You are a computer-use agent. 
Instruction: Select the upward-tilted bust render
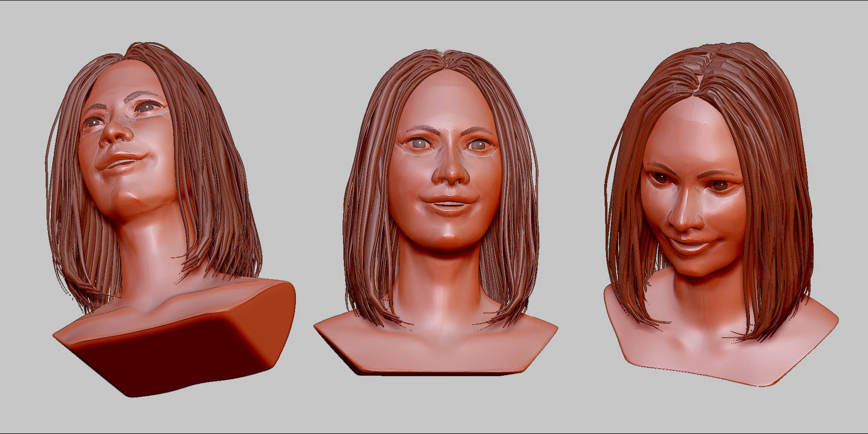[171, 219]
